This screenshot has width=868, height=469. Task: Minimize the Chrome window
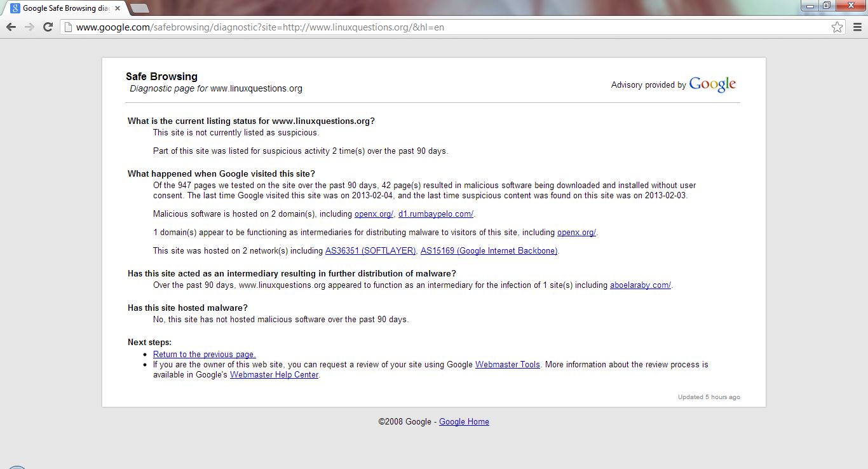[x=810, y=6]
